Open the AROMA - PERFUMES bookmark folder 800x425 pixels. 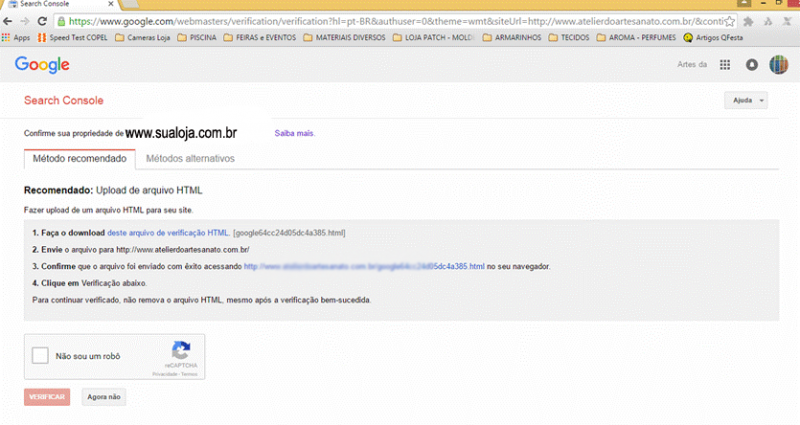point(636,38)
